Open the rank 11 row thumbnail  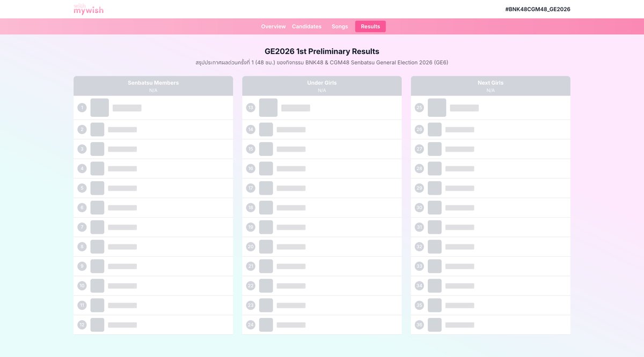[x=97, y=306]
